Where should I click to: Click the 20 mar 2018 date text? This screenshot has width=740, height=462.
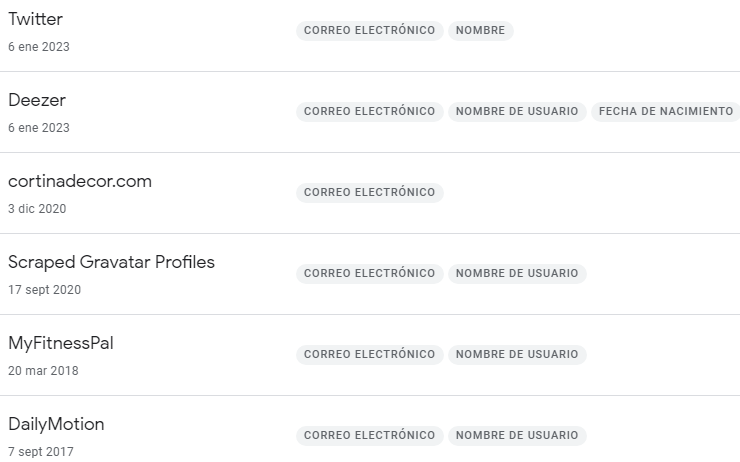[43, 371]
